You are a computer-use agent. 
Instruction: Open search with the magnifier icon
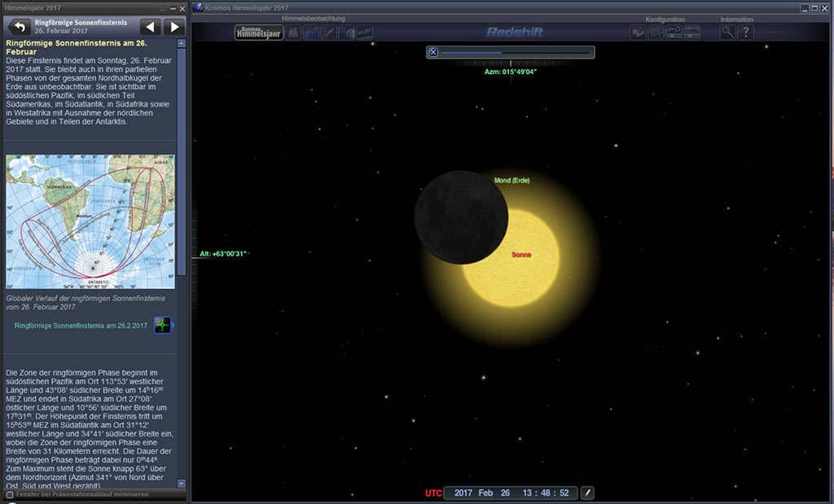click(x=727, y=33)
